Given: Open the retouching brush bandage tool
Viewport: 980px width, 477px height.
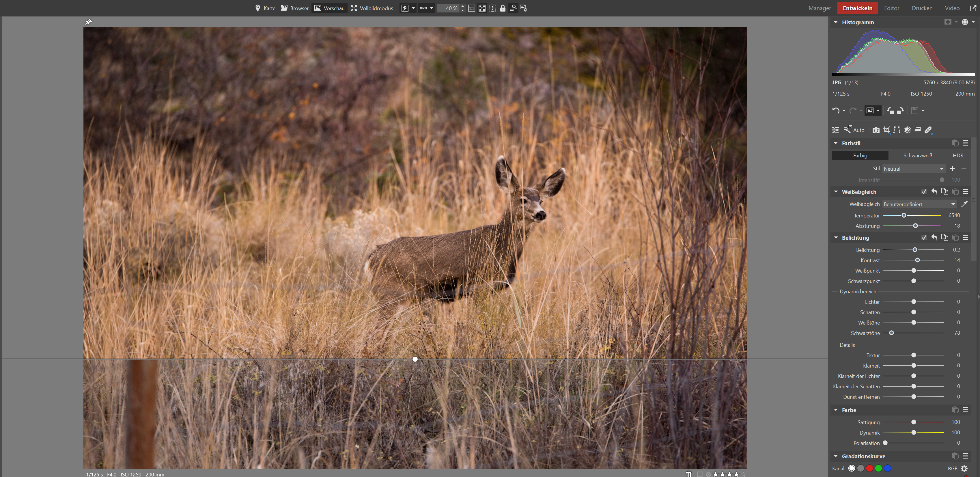Looking at the screenshot, I should (x=928, y=130).
